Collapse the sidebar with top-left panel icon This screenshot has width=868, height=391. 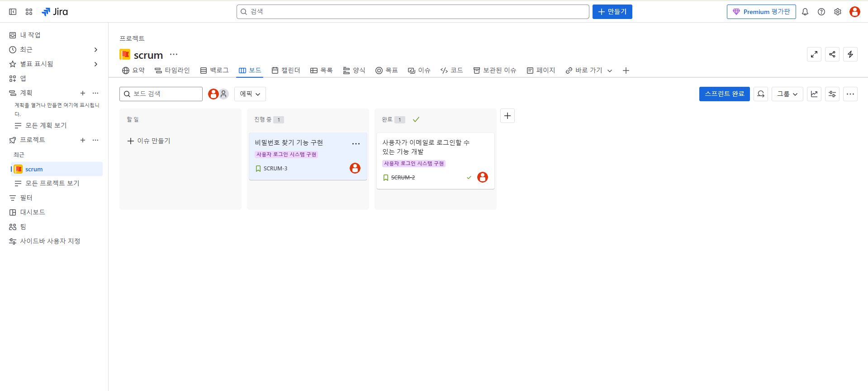coord(13,12)
